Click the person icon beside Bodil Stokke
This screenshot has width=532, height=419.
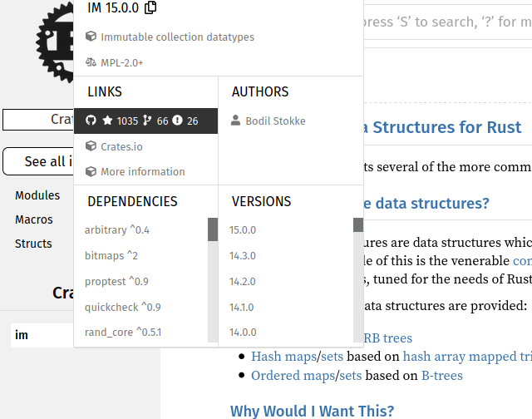235,120
